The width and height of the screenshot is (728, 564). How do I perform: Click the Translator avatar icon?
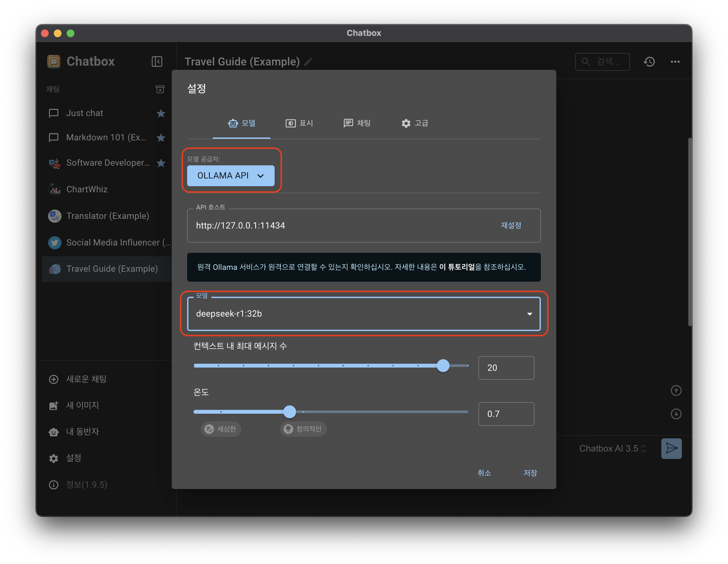(x=55, y=216)
